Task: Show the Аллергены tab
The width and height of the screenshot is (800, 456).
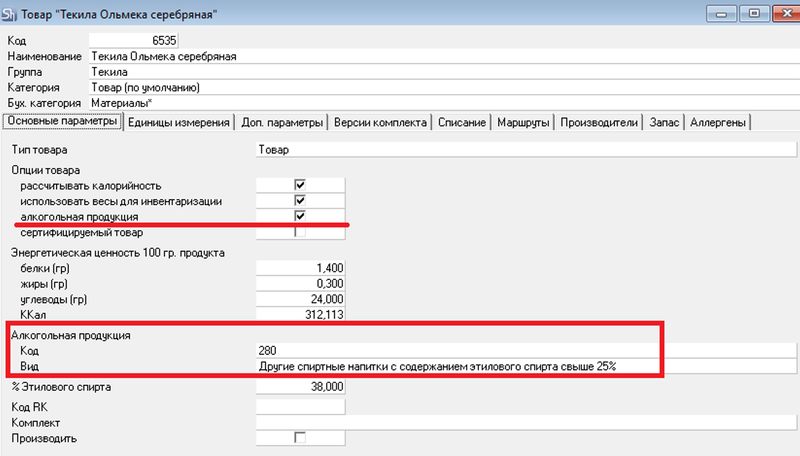Action: tap(718, 122)
